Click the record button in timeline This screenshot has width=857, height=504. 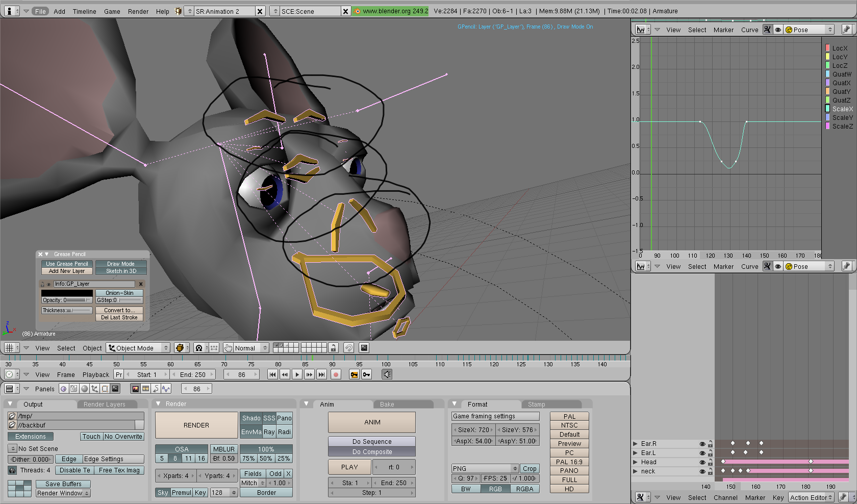point(336,374)
